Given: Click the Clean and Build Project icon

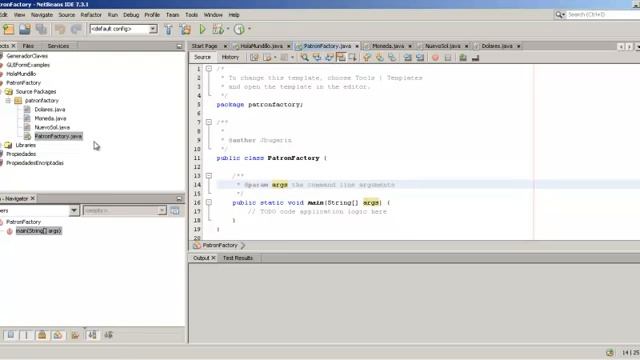Looking at the screenshot, I should tap(185, 29).
